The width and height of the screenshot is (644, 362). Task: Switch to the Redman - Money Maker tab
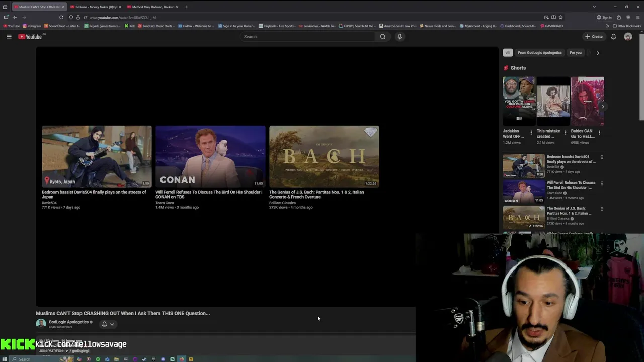coord(96,7)
